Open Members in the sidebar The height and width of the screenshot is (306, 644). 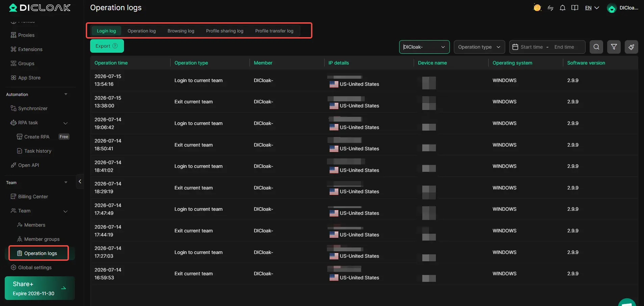35,225
